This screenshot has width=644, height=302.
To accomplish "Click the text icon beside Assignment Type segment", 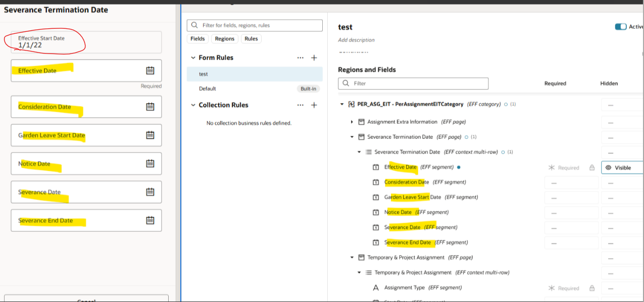I will click(x=376, y=288).
